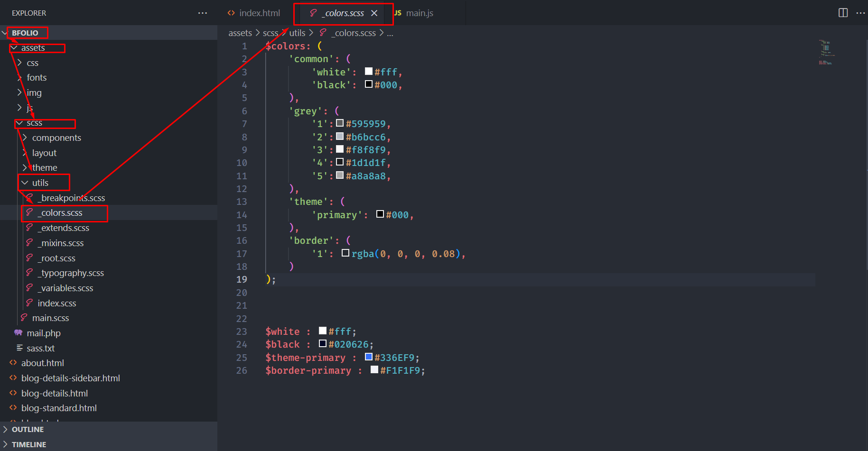Viewport: 868px width, 451px height.
Task: Open _variables.scss from the file tree
Action: (66, 288)
